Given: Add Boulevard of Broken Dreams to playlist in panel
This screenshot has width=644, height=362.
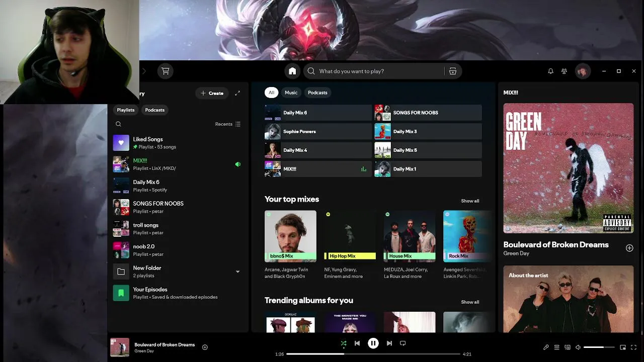Looking at the screenshot, I should click(x=629, y=248).
